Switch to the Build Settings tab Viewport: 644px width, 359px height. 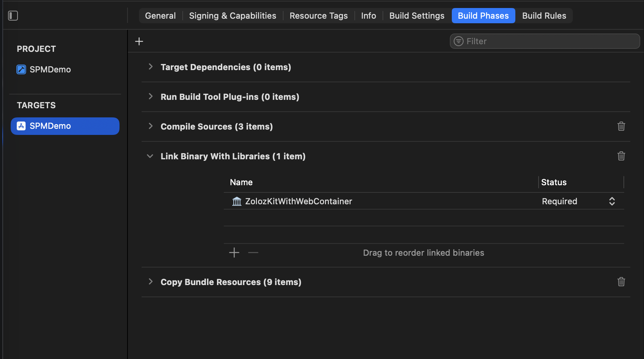pyautogui.click(x=417, y=16)
